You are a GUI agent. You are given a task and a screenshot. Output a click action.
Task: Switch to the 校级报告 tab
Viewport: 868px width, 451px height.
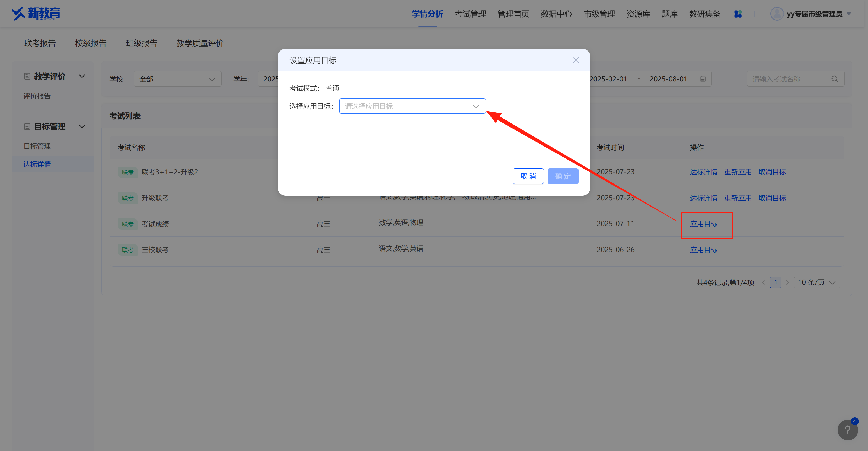tap(91, 43)
